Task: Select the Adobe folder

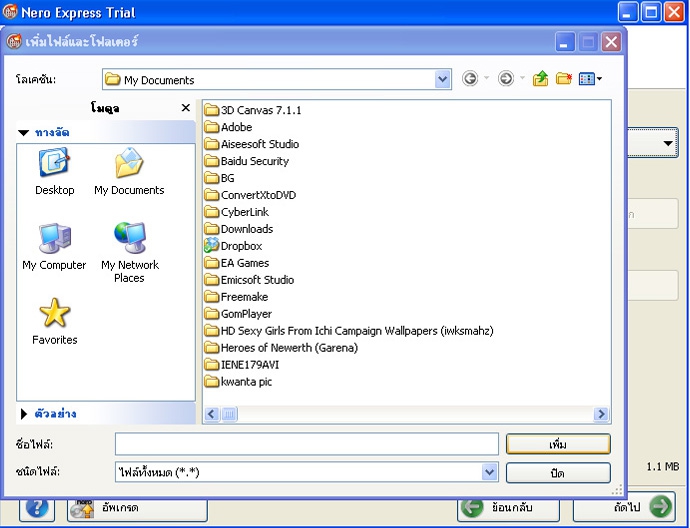Action: click(x=228, y=127)
